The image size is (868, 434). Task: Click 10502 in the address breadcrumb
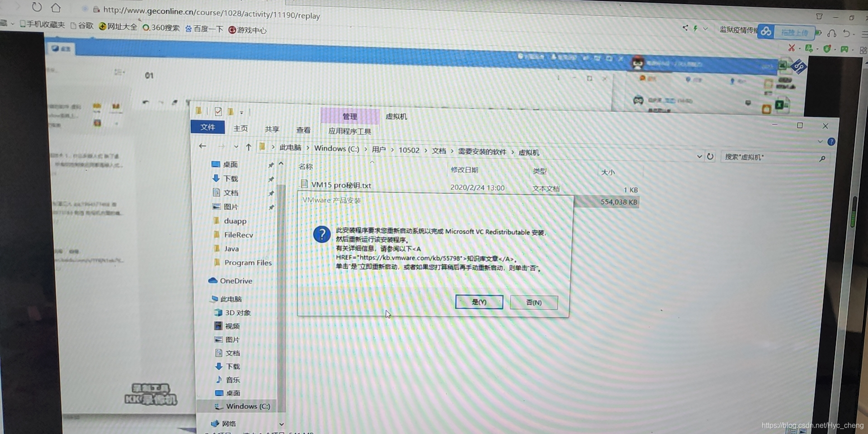click(409, 150)
